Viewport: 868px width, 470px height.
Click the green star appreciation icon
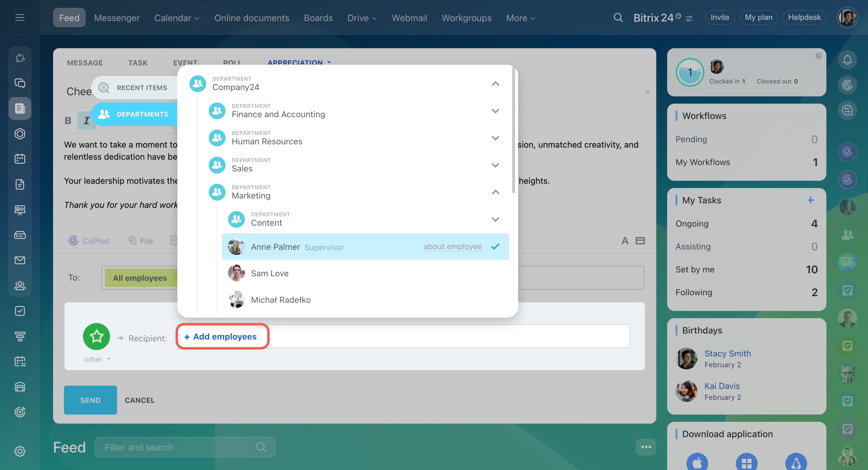97,336
